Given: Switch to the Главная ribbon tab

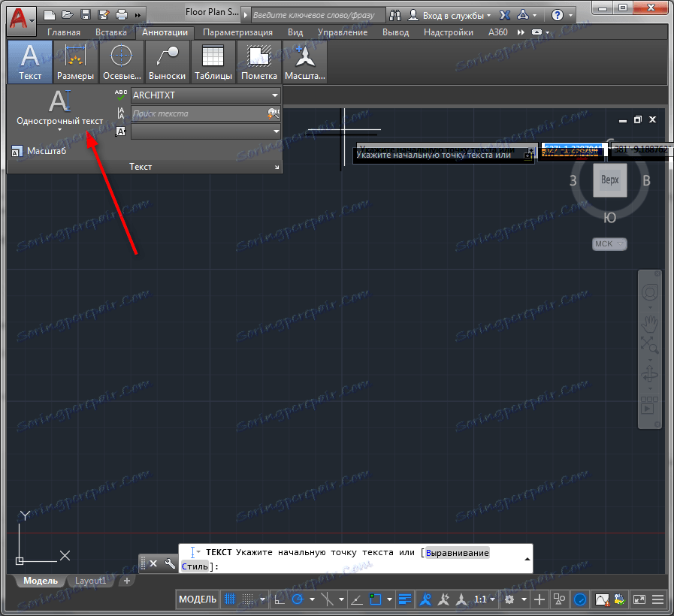Looking at the screenshot, I should point(64,32).
